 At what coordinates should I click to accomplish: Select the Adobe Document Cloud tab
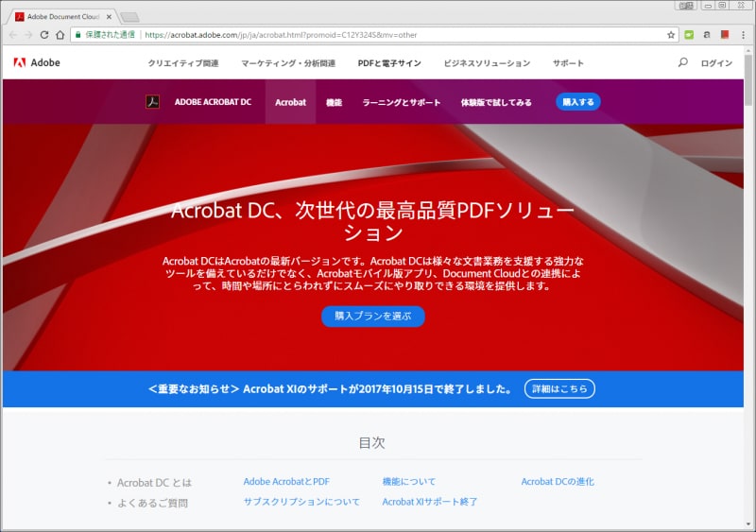(62, 16)
